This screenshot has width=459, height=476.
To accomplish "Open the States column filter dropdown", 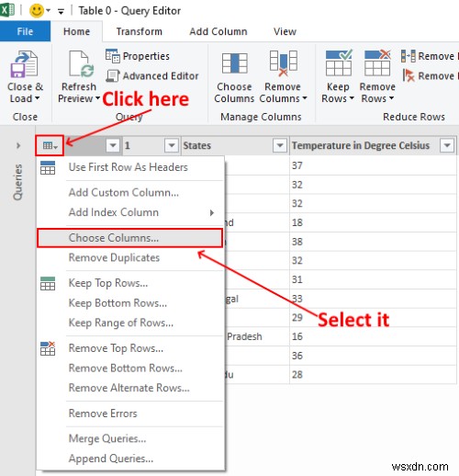I will coord(280,145).
